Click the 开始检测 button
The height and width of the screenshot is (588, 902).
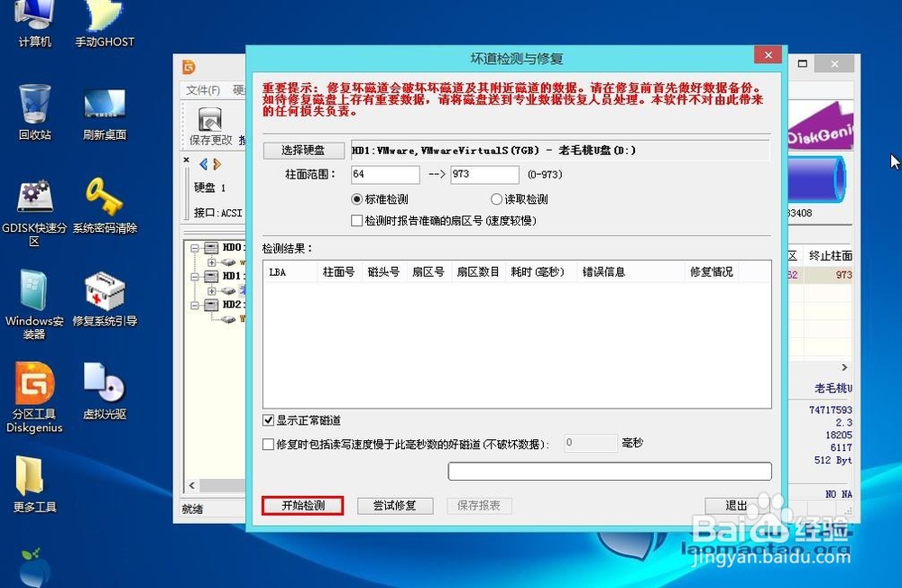pos(303,506)
